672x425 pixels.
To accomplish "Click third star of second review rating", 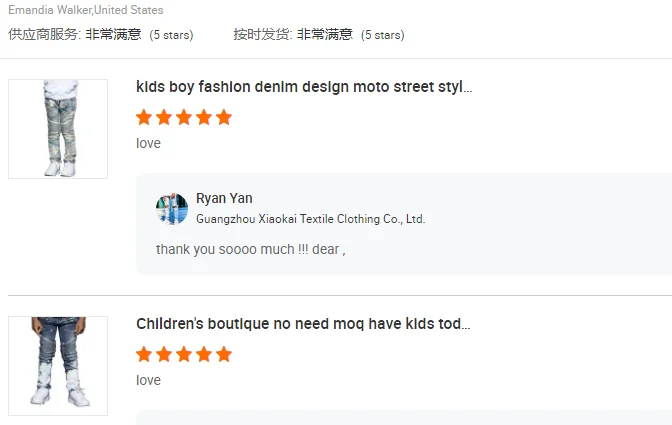I will coord(184,354).
